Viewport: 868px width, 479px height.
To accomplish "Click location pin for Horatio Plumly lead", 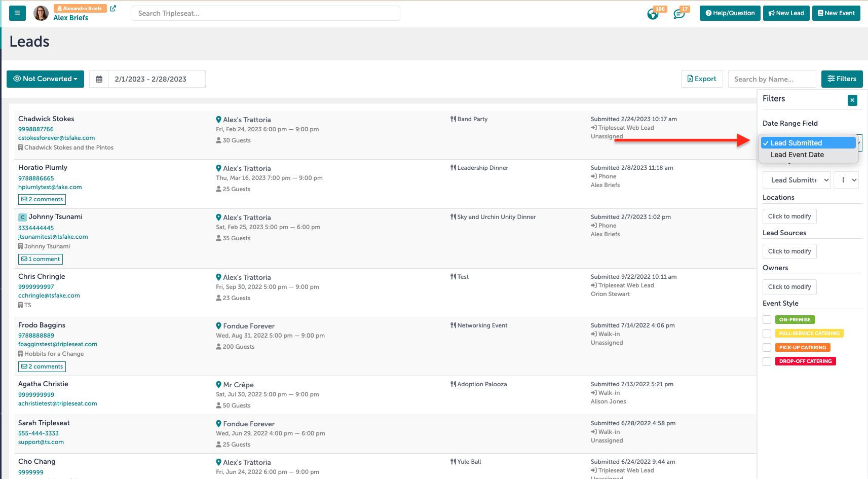I will [x=218, y=168].
